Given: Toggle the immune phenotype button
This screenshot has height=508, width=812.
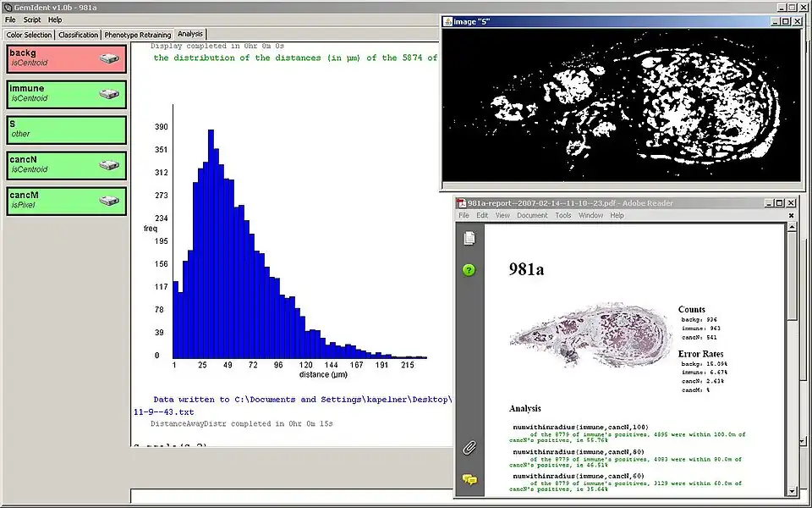Looking at the screenshot, I should (x=51, y=93).
